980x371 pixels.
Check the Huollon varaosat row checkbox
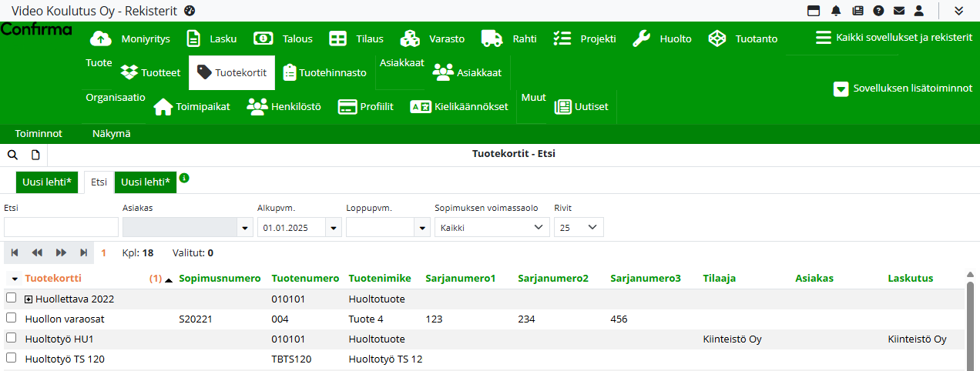pyautogui.click(x=11, y=318)
